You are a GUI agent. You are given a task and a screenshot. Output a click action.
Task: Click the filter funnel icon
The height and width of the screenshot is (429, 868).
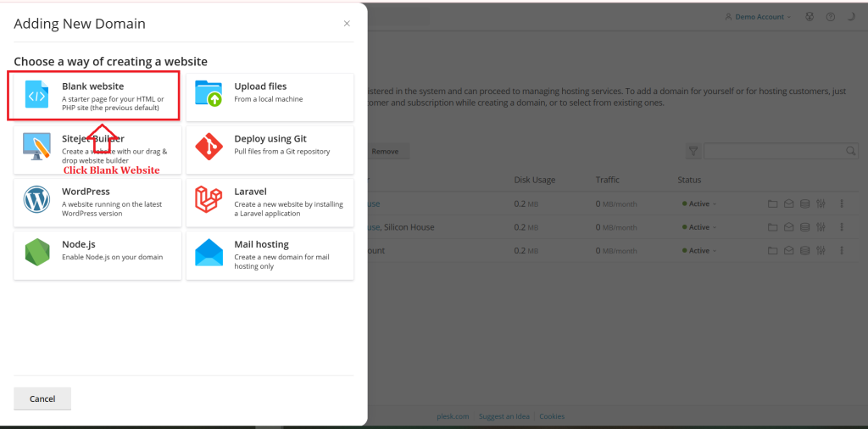click(693, 151)
